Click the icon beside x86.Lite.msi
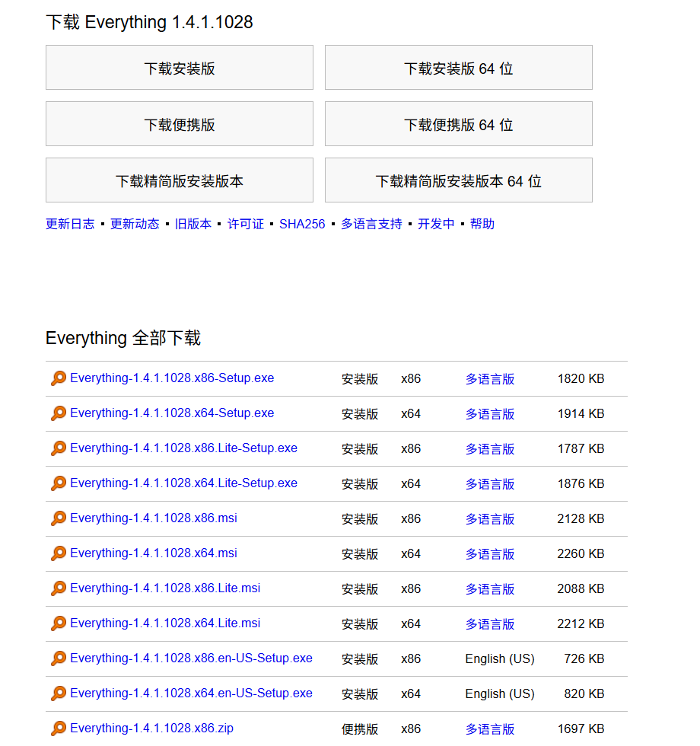700x746 pixels. 59,588
